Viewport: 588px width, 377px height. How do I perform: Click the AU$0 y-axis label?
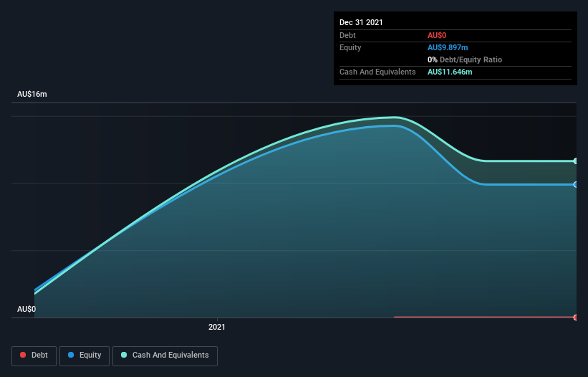click(x=26, y=309)
